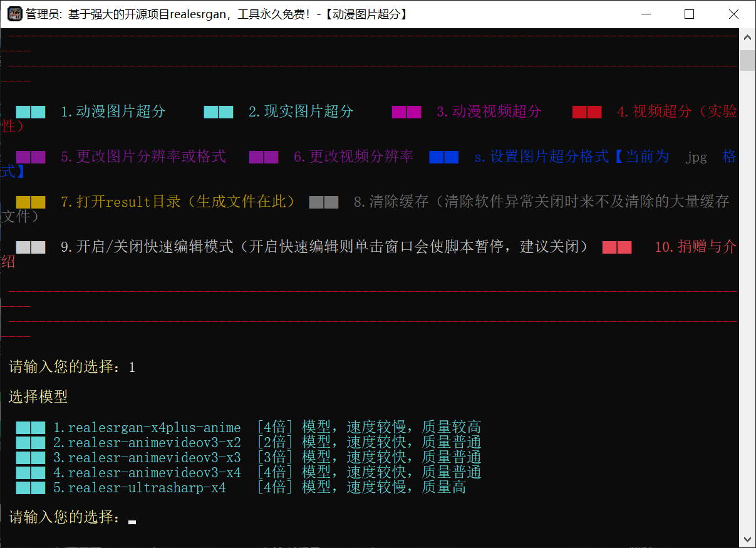Click the app icon in title bar
Image resolution: width=756 pixels, height=548 pixels.
[x=14, y=14]
